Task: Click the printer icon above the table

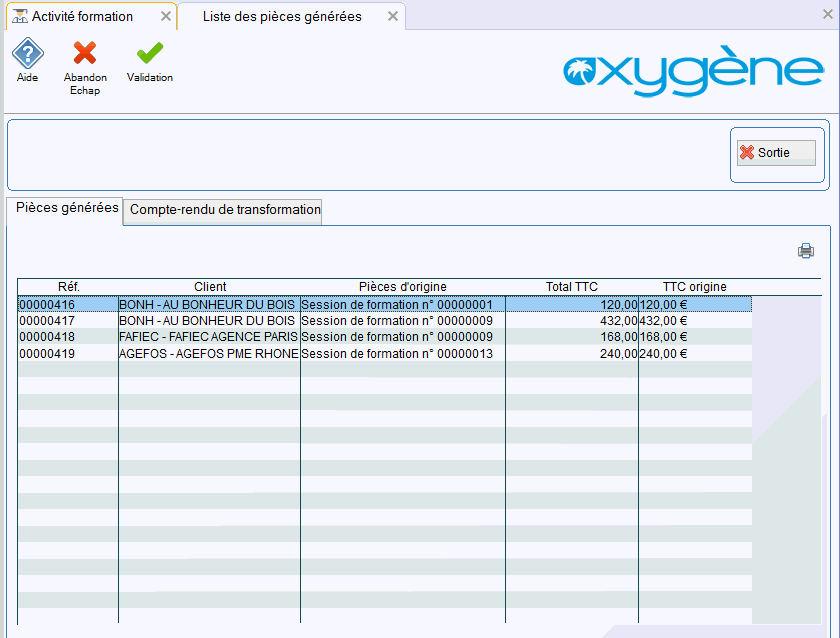Action: 805,251
